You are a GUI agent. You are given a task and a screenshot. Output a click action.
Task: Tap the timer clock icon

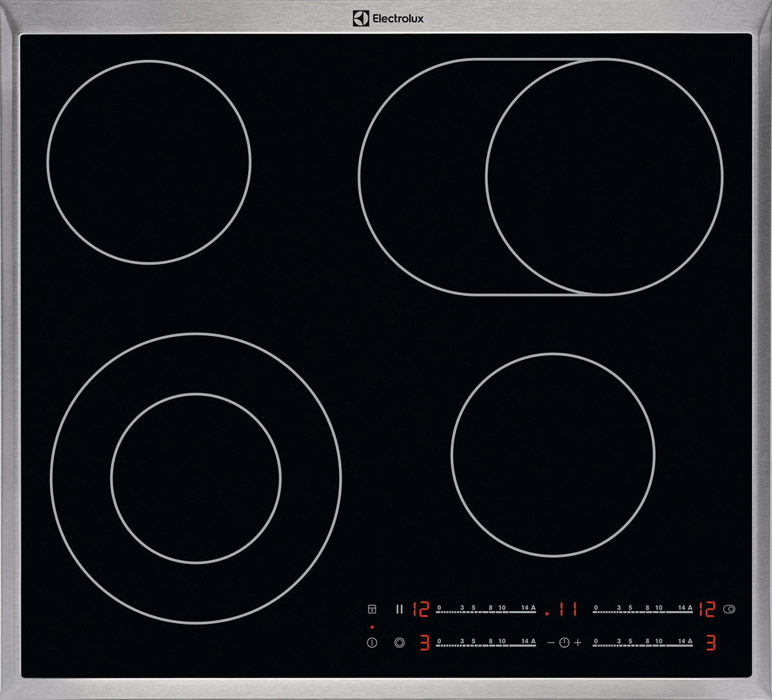click(x=563, y=642)
